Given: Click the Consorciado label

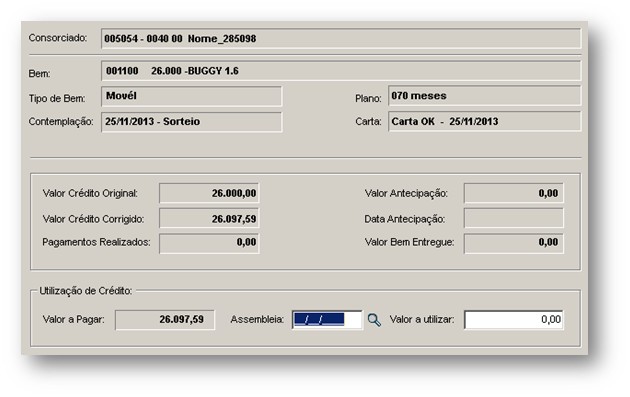Looking at the screenshot, I should coord(58,38).
